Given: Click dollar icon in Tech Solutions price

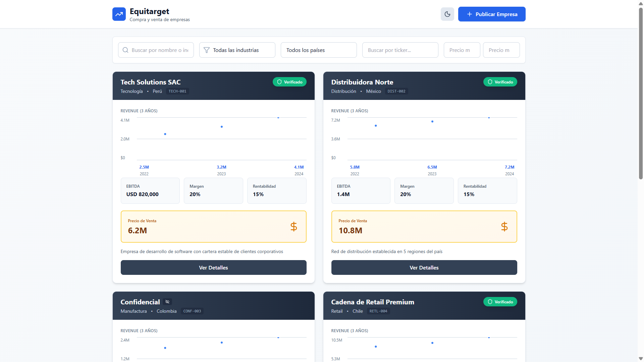Looking at the screenshot, I should (x=293, y=227).
